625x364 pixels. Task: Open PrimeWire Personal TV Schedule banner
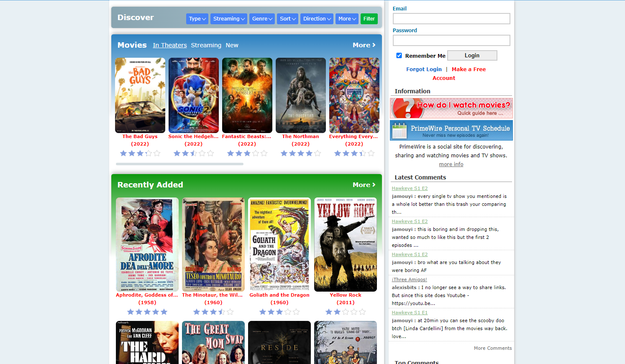coord(451,131)
